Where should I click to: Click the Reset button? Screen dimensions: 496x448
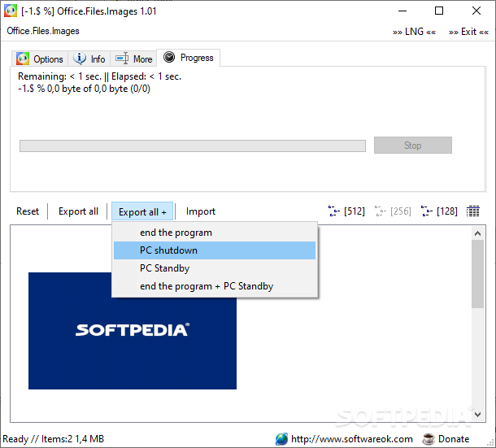coord(28,211)
